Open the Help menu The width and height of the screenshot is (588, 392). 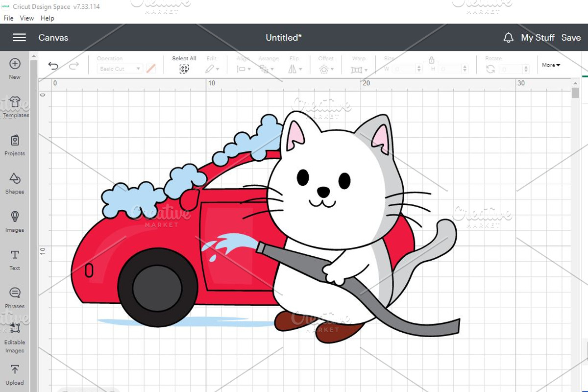tap(48, 18)
